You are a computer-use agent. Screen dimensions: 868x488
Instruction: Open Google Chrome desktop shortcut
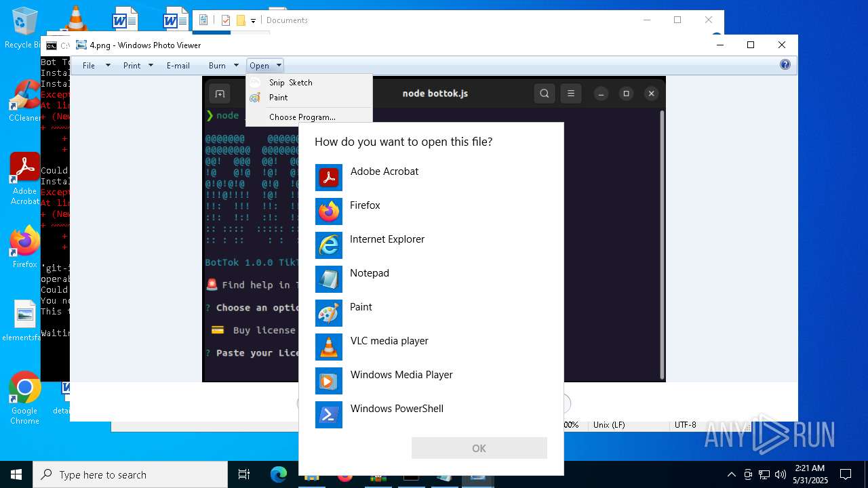click(24, 399)
